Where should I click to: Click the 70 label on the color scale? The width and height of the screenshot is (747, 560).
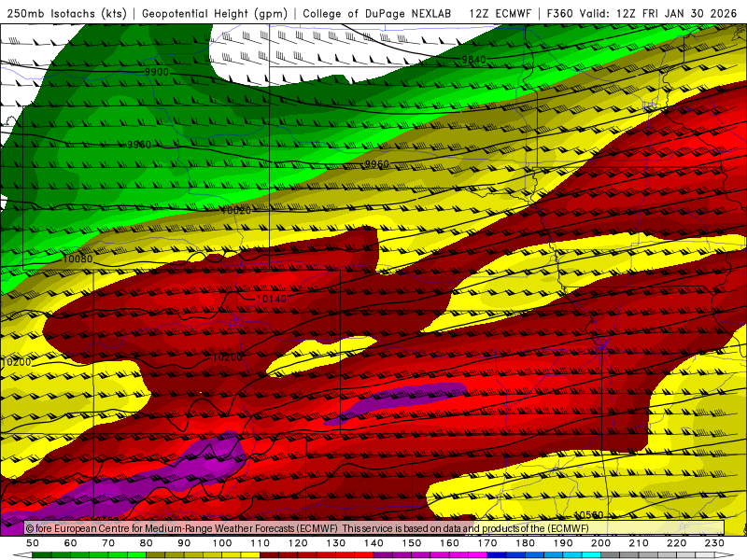click(108, 543)
